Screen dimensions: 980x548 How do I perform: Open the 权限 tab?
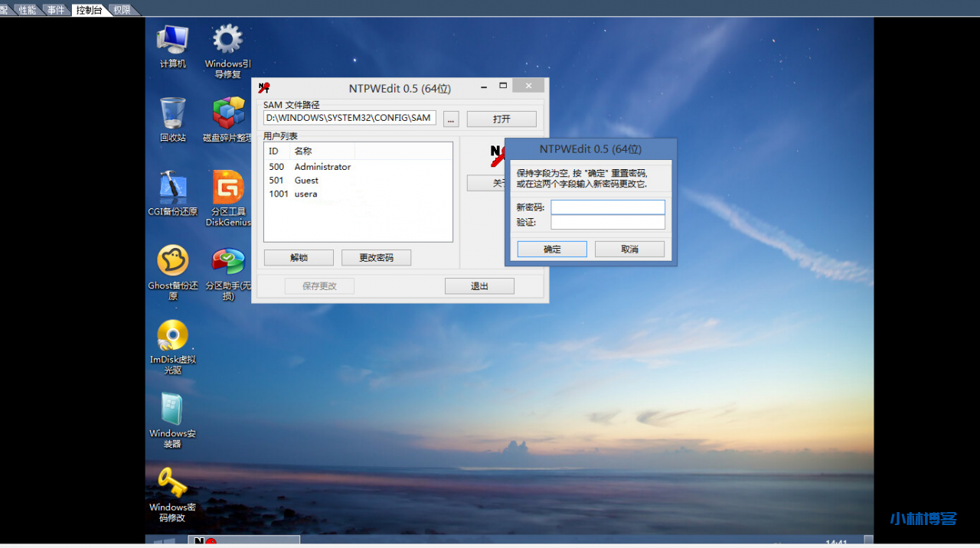pyautogui.click(x=122, y=10)
